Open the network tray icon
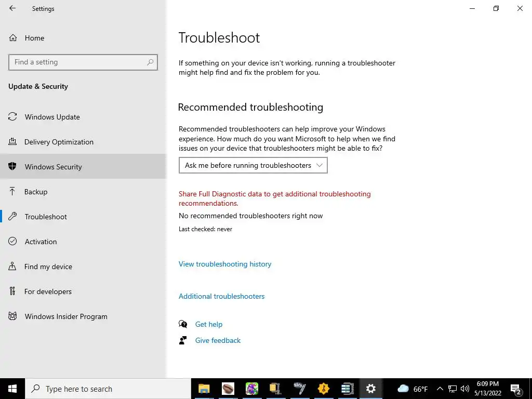This screenshot has width=532, height=399. [x=453, y=389]
